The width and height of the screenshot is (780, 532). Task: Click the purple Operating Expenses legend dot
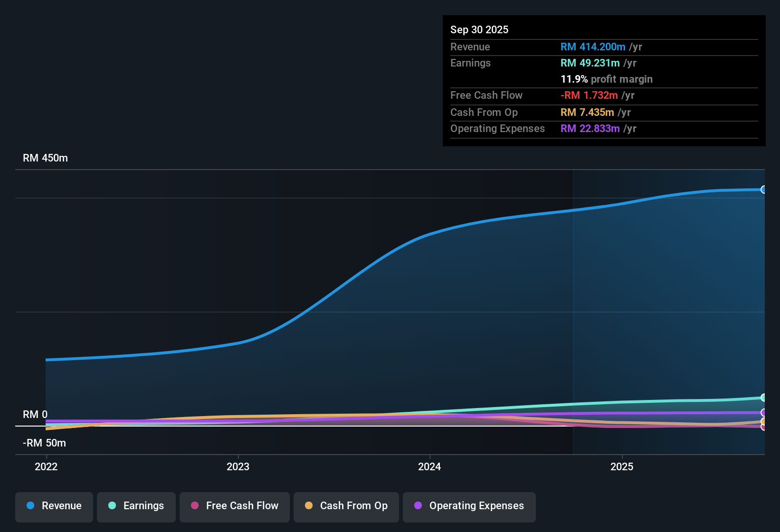(x=418, y=506)
